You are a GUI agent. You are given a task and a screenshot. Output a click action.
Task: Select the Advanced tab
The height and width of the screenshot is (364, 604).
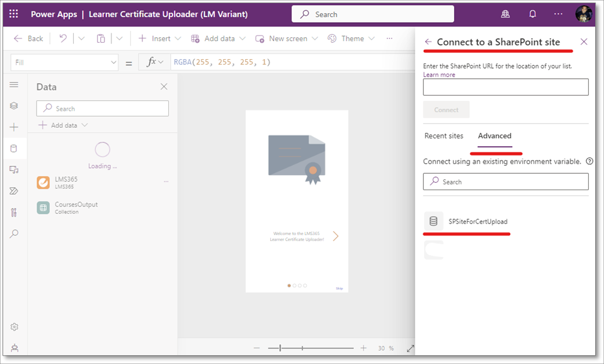point(494,136)
